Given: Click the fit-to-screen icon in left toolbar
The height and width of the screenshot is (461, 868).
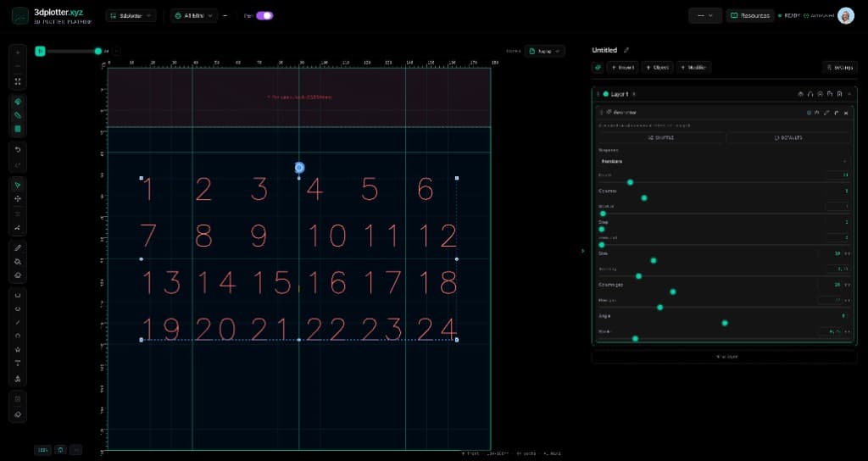Looking at the screenshot, I should point(18,81).
